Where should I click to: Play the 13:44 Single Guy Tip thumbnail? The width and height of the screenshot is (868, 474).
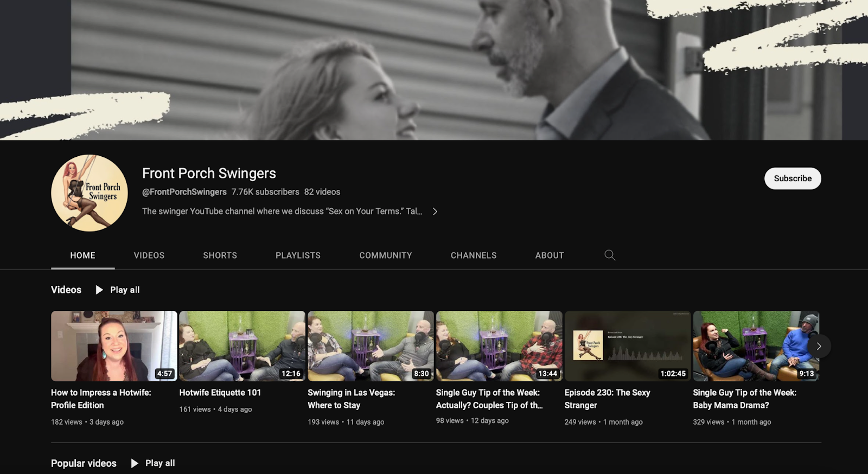pos(499,346)
